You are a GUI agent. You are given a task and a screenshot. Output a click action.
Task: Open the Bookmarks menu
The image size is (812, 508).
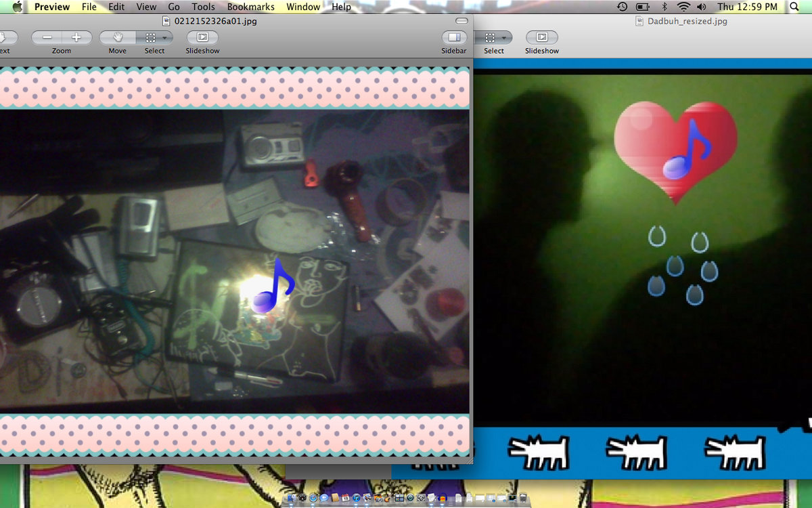pyautogui.click(x=250, y=7)
